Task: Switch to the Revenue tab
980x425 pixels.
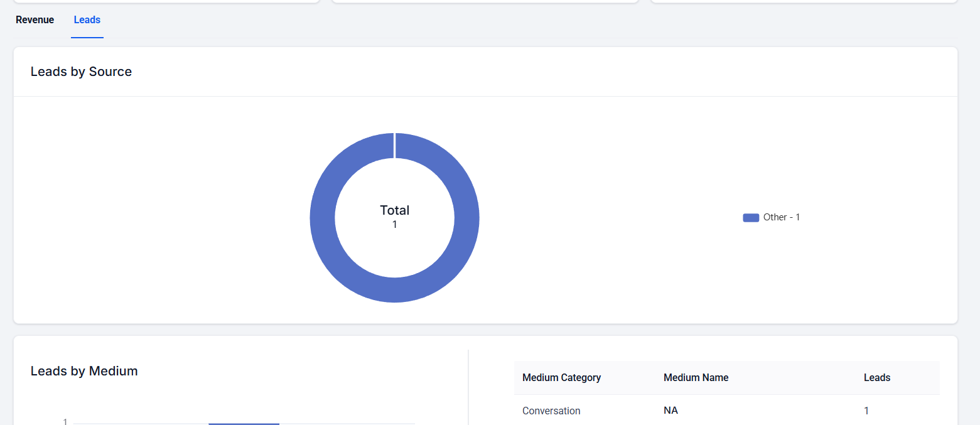Action: tap(35, 20)
